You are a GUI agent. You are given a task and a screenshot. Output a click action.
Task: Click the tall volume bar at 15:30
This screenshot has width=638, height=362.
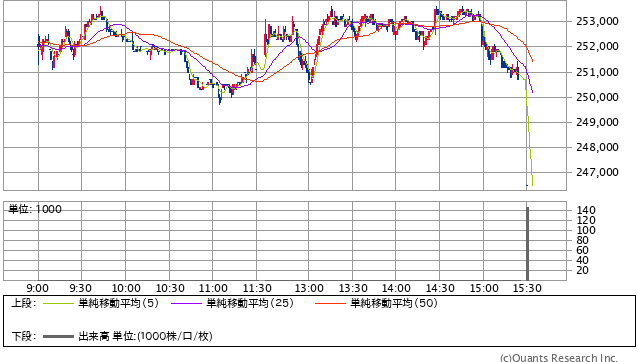point(528,243)
